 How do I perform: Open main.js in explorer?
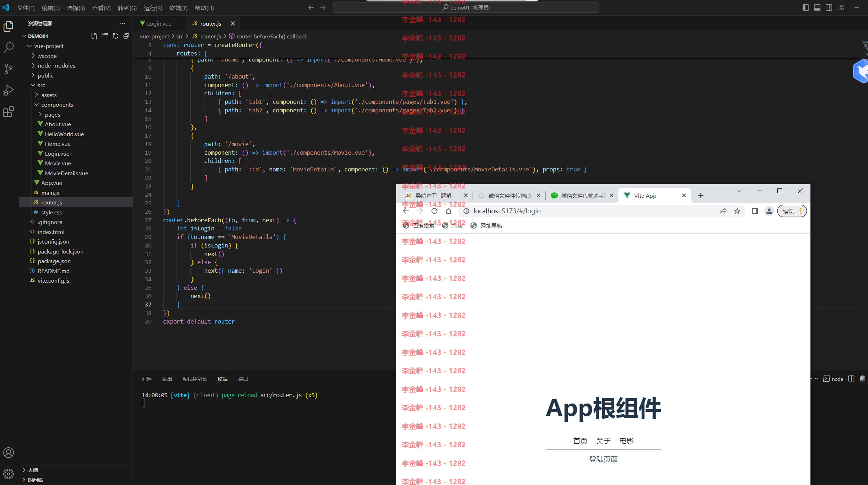(50, 193)
